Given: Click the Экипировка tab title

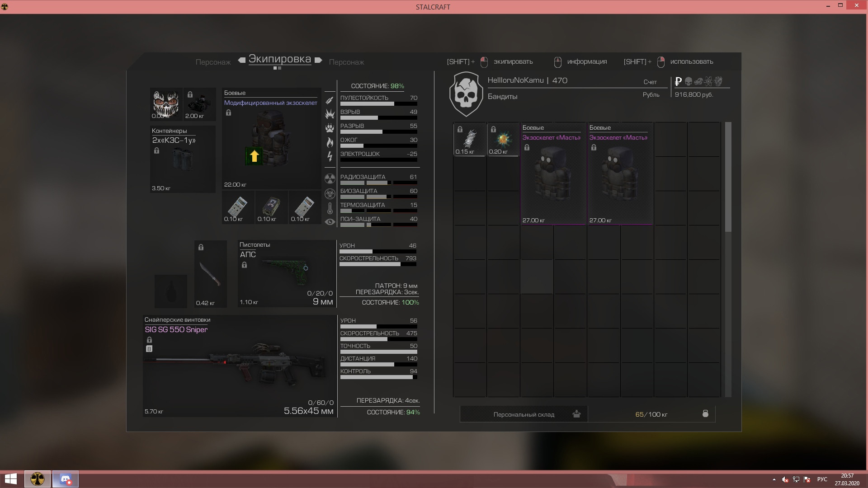Looking at the screenshot, I should point(280,59).
